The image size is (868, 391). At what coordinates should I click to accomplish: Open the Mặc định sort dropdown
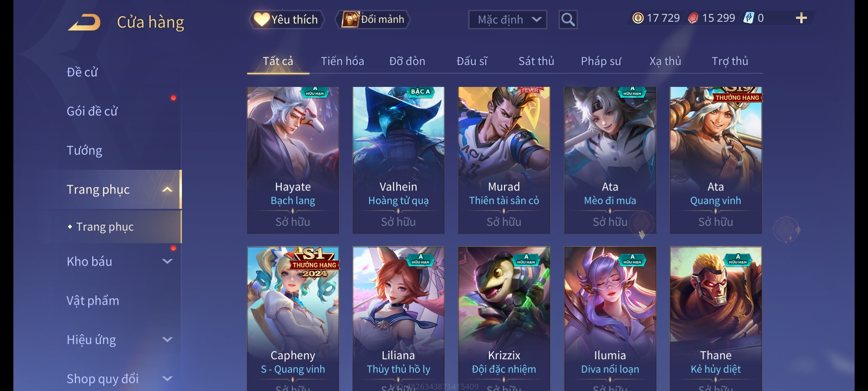(x=507, y=20)
